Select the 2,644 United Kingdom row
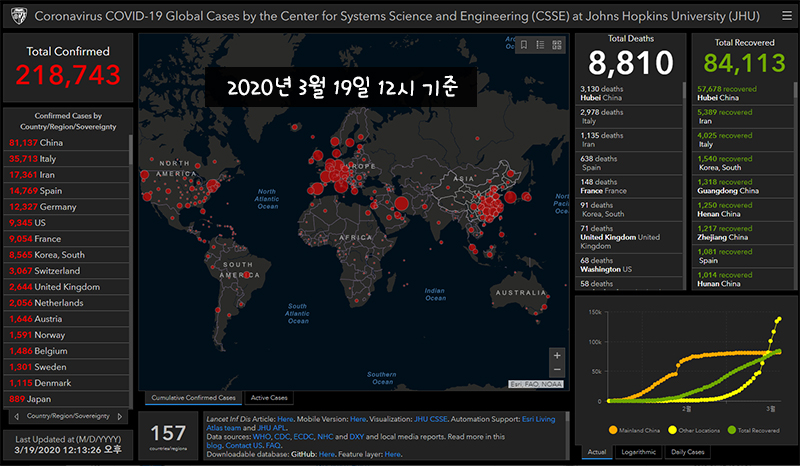The image size is (800, 466). click(x=66, y=287)
